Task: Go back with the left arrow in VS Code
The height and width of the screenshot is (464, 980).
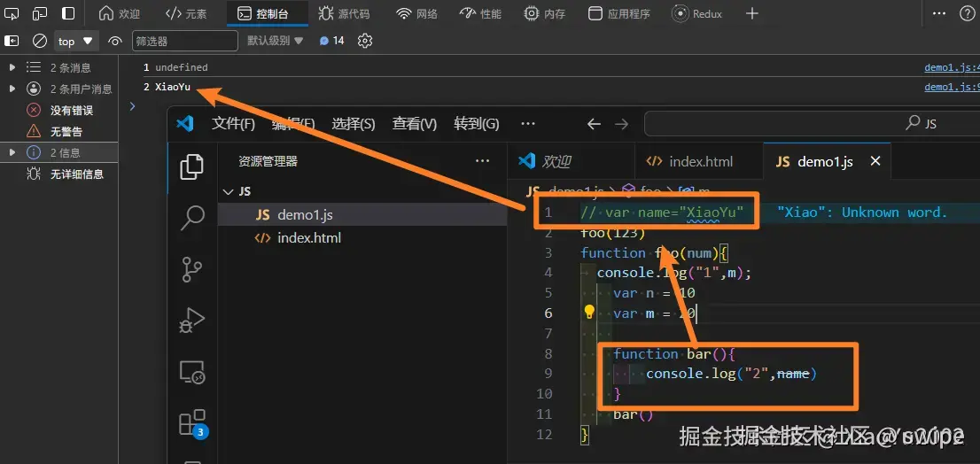Action: 594,124
